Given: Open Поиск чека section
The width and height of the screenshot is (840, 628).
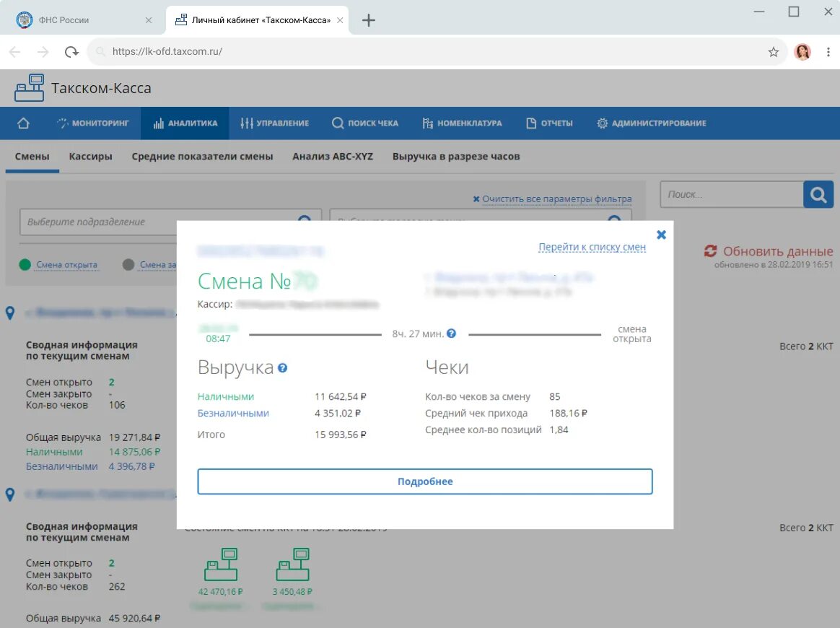Looking at the screenshot, I should pos(365,123).
